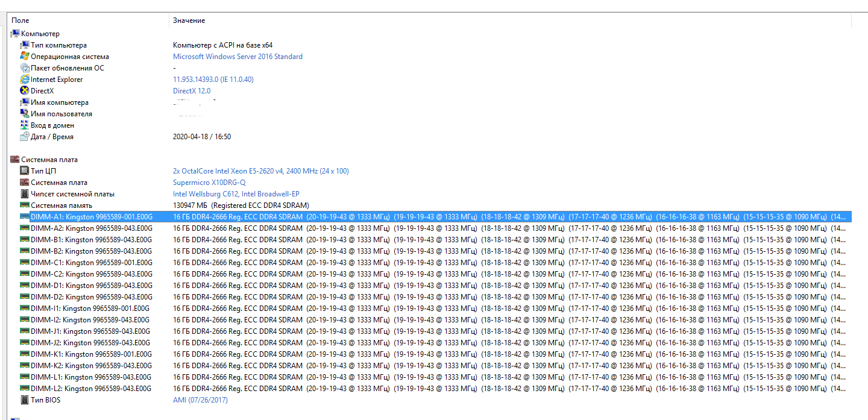Click the Тип компьютера row icon
The width and height of the screenshot is (868, 420).
[25, 45]
